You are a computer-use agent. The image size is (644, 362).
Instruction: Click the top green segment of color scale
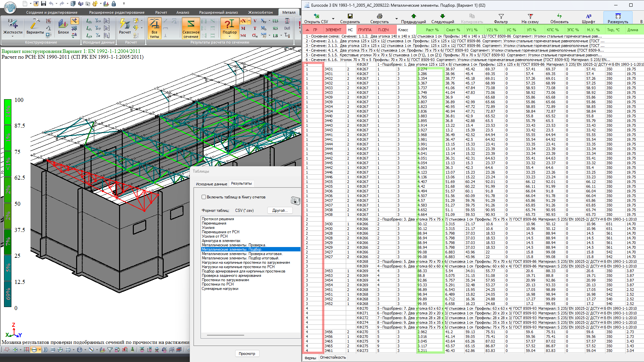(8, 112)
